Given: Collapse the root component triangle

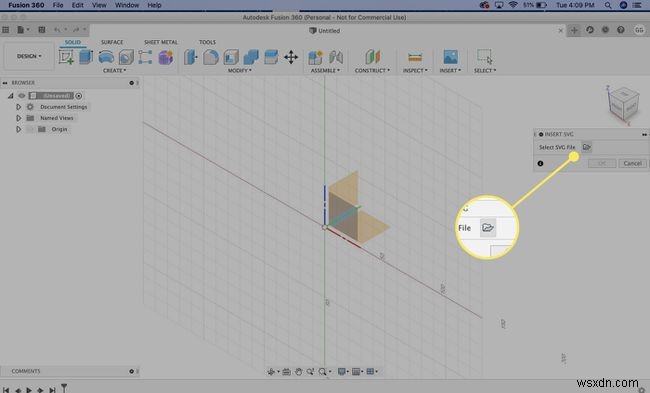Looking at the screenshot, I should (x=10, y=96).
